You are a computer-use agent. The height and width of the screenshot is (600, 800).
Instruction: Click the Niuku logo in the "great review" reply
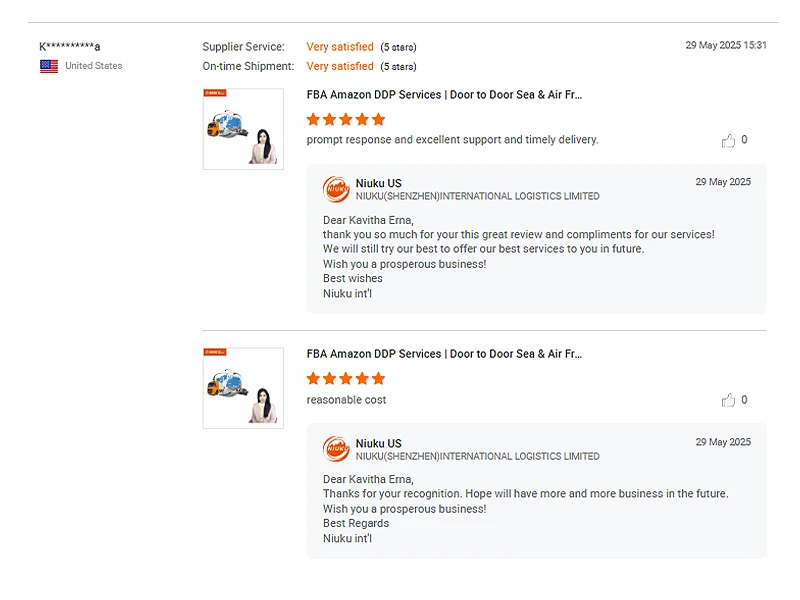pyautogui.click(x=336, y=189)
